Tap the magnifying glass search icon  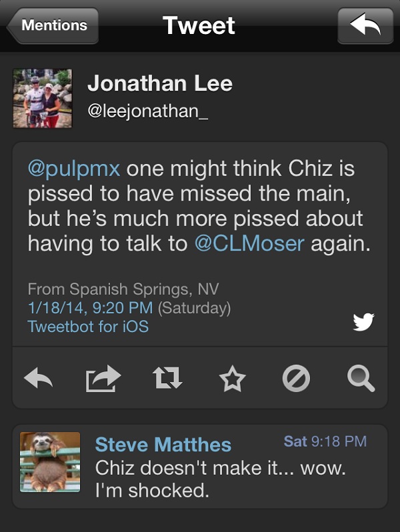(x=361, y=379)
